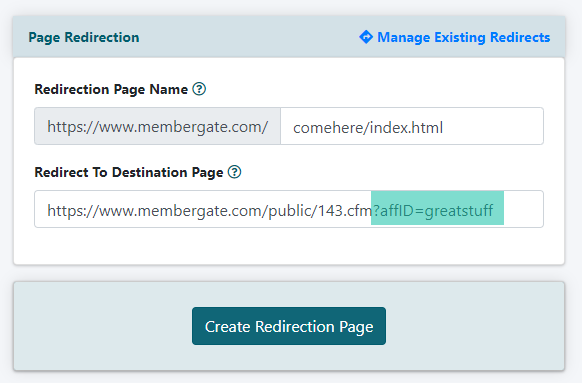Click the Redirect To Destination Page label
This screenshot has height=383, width=582.
129,173
